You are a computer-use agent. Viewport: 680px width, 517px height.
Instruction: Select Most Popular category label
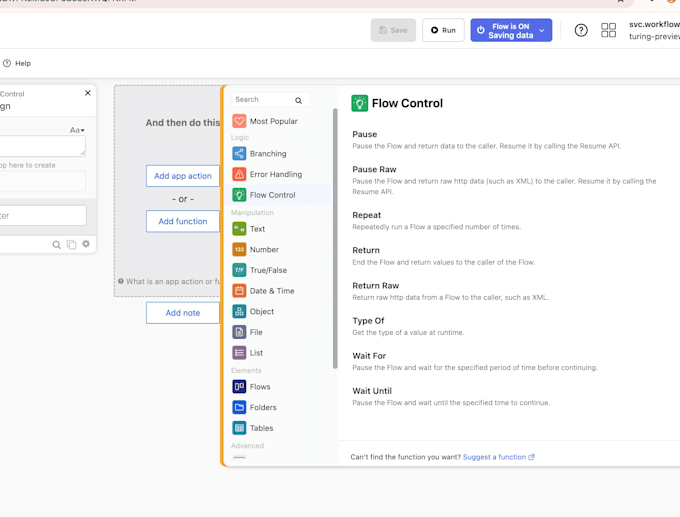point(273,121)
